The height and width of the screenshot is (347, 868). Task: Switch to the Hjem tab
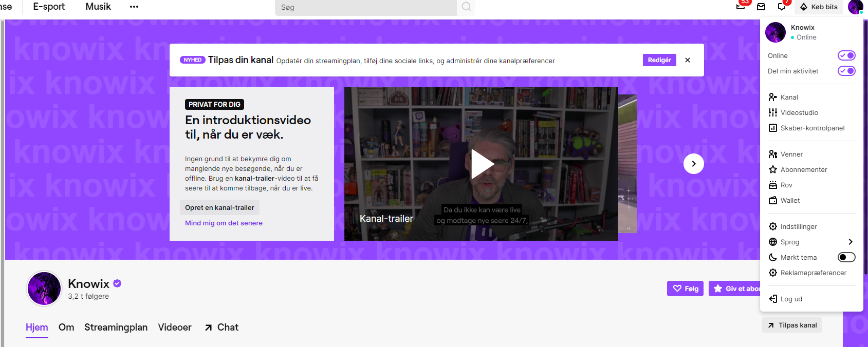click(x=37, y=327)
